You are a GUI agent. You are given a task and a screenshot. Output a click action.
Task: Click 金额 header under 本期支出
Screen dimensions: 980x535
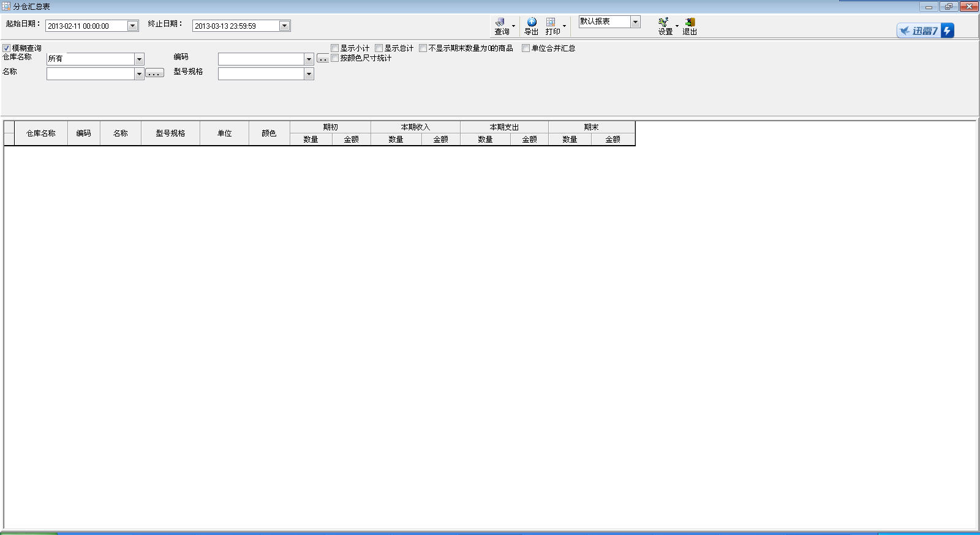pyautogui.click(x=530, y=139)
